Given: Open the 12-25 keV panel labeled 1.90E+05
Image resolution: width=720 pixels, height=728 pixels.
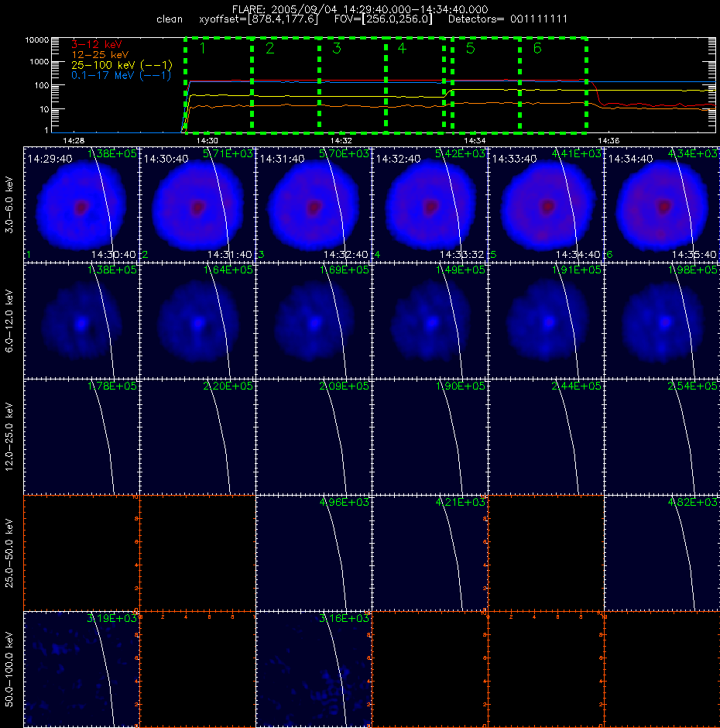Looking at the screenshot, I should tap(430, 437).
